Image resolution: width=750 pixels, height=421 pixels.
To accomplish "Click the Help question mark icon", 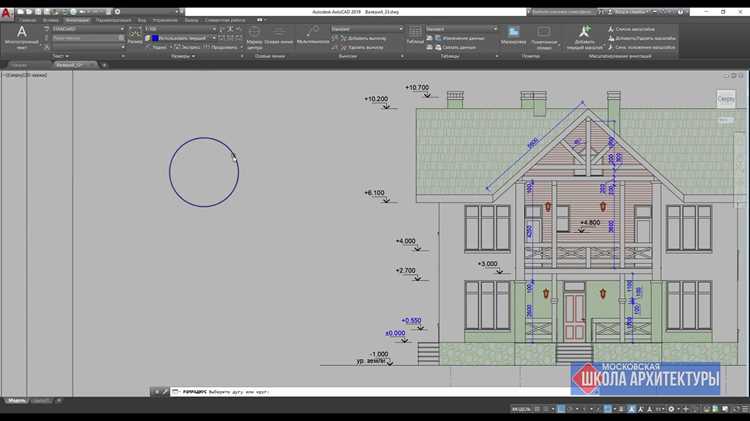I will click(x=680, y=12).
